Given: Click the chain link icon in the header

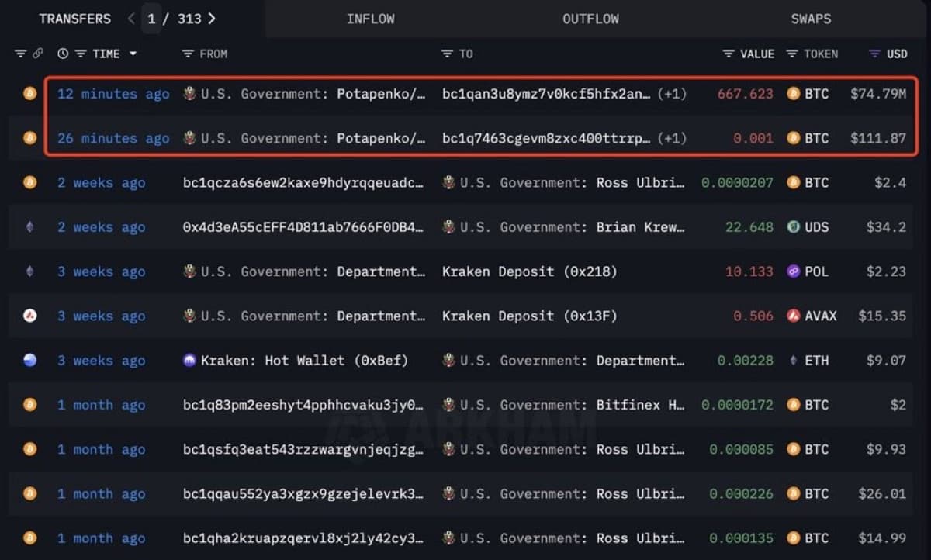Looking at the screenshot, I should pyautogui.click(x=38, y=54).
